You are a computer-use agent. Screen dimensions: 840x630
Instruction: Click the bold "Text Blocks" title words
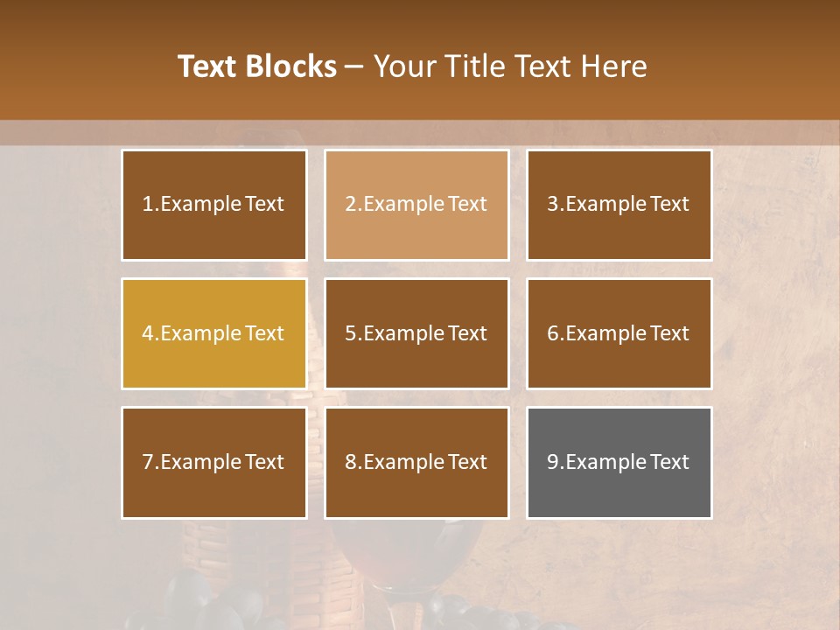click(257, 66)
